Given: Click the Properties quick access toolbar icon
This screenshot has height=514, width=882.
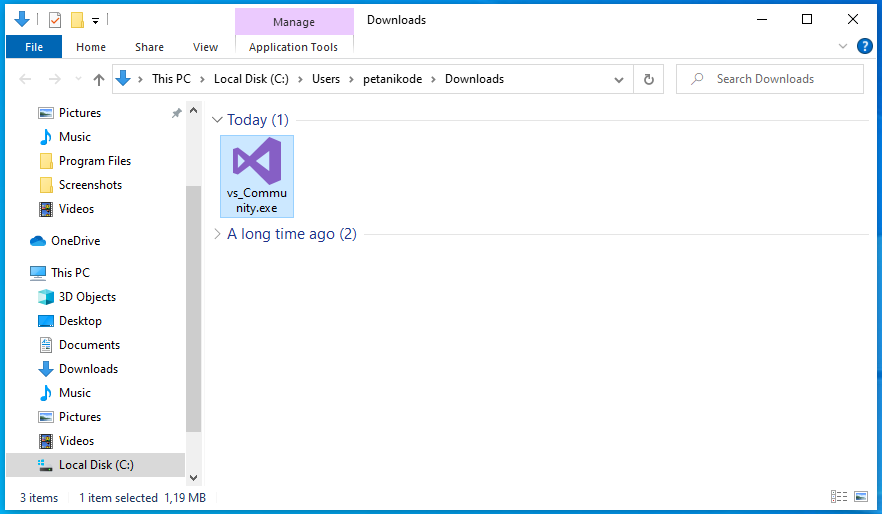Looking at the screenshot, I should pos(55,20).
